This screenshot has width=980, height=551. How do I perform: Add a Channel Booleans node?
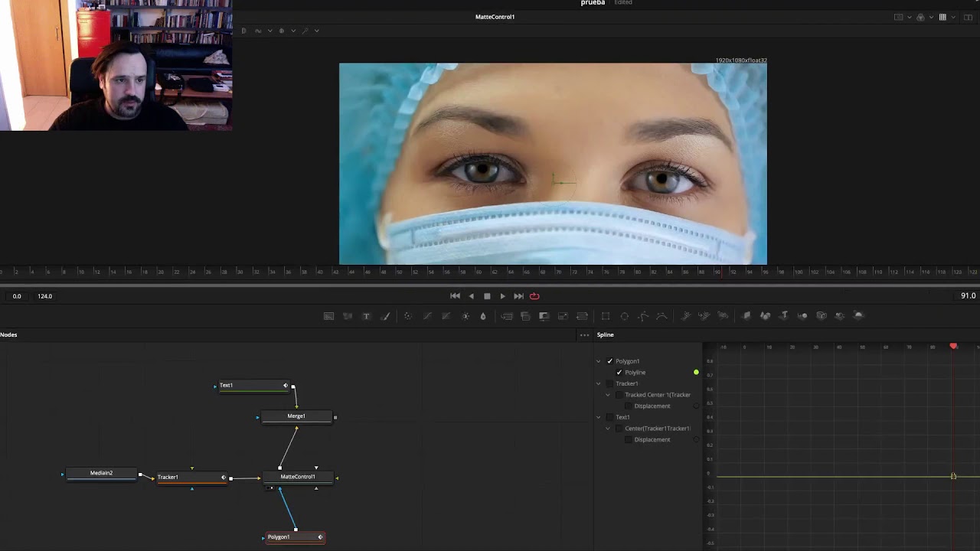[x=525, y=316]
